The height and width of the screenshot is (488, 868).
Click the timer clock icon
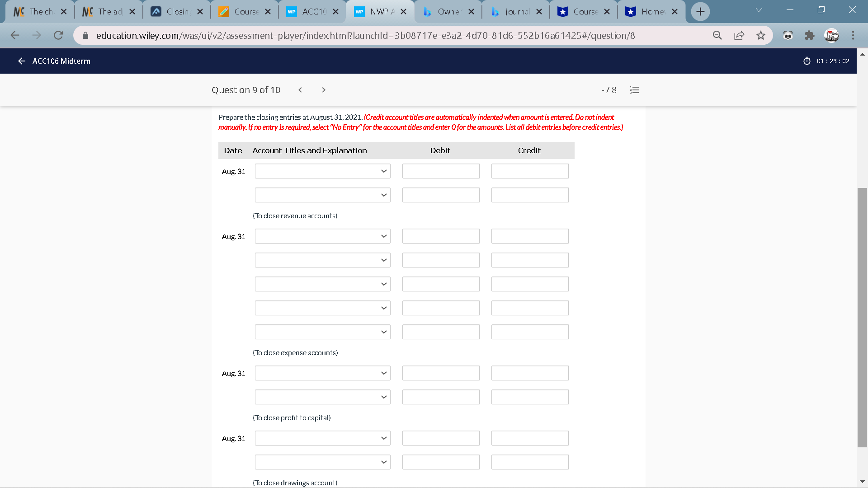pyautogui.click(x=807, y=61)
